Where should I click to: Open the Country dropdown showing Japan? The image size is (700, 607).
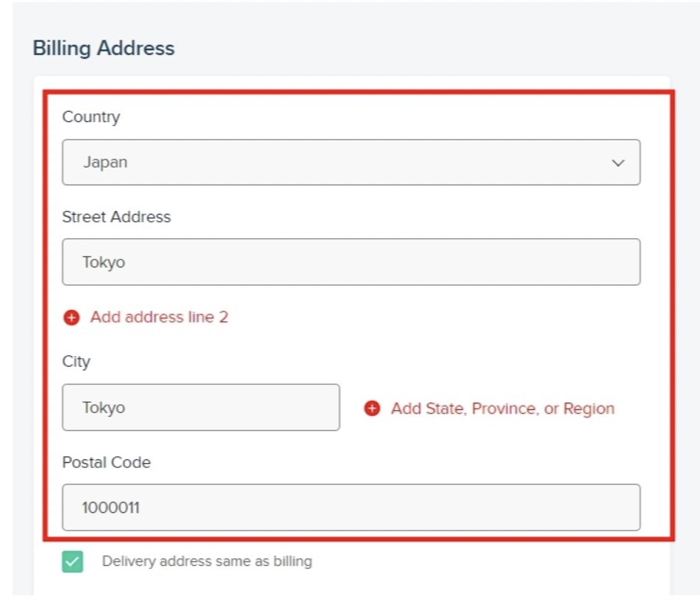point(351,162)
